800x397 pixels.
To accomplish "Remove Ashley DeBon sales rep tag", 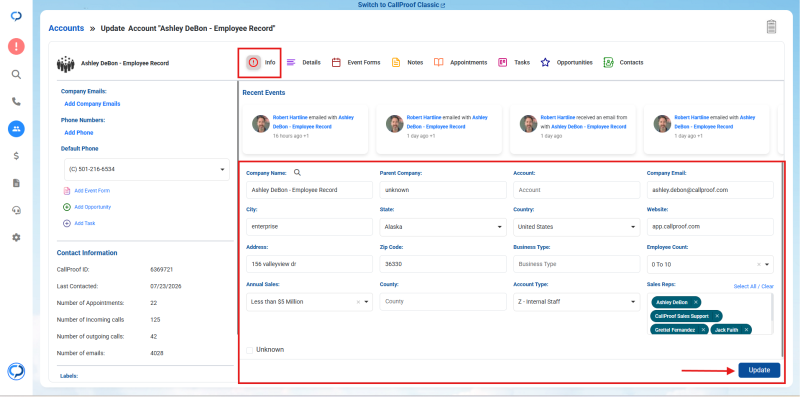I will pos(695,302).
